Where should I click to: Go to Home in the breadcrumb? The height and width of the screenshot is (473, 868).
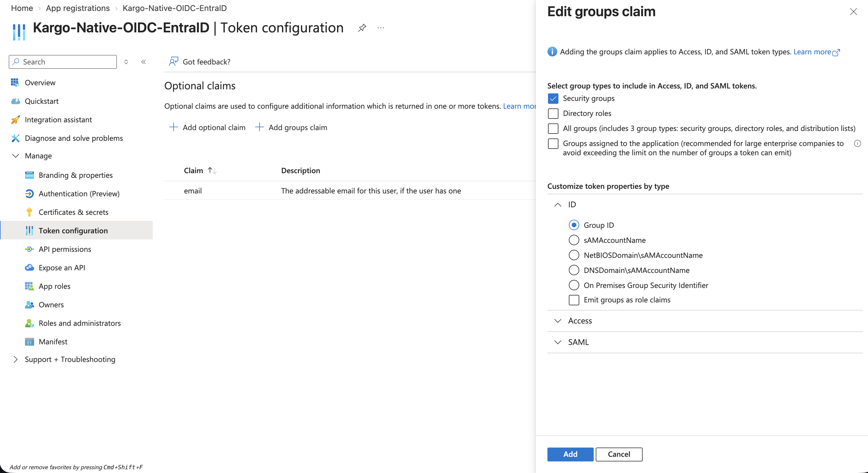(x=22, y=8)
